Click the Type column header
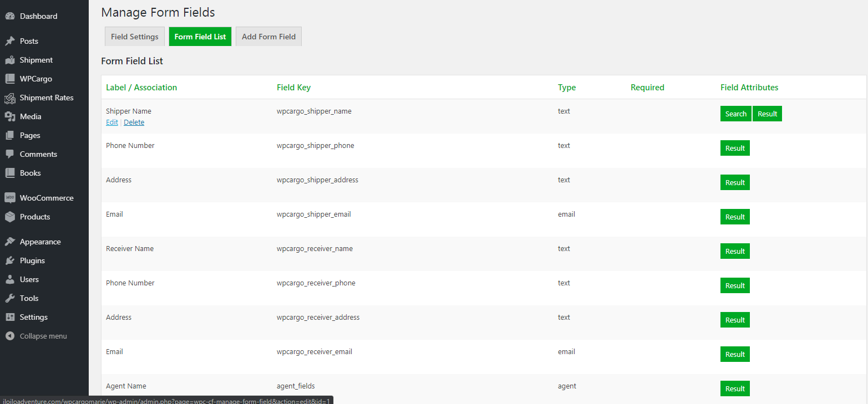The height and width of the screenshot is (404, 868). 567,88
